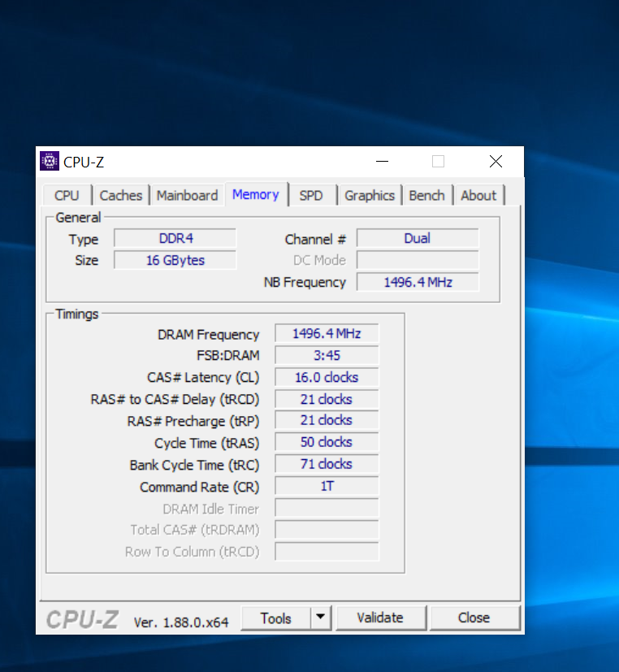Click the tRCD 21 clocks value
This screenshot has height=672, width=619.
coord(327,399)
